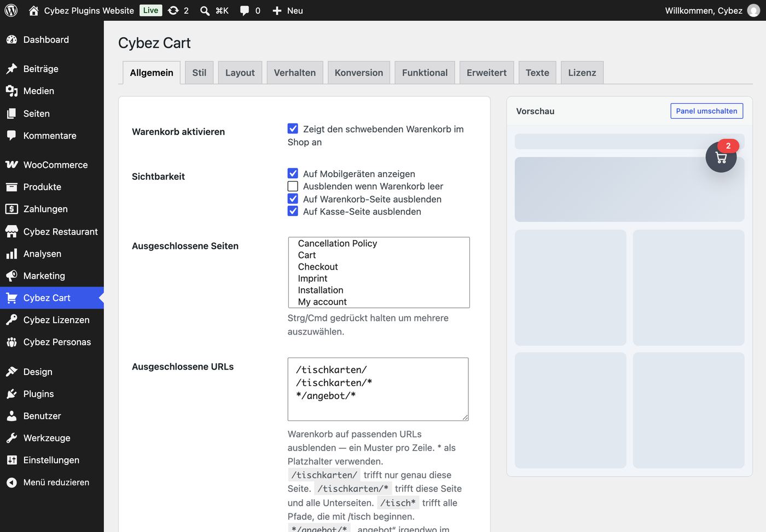
Task: Click the Menü reduzieren label
Action: [x=56, y=482]
